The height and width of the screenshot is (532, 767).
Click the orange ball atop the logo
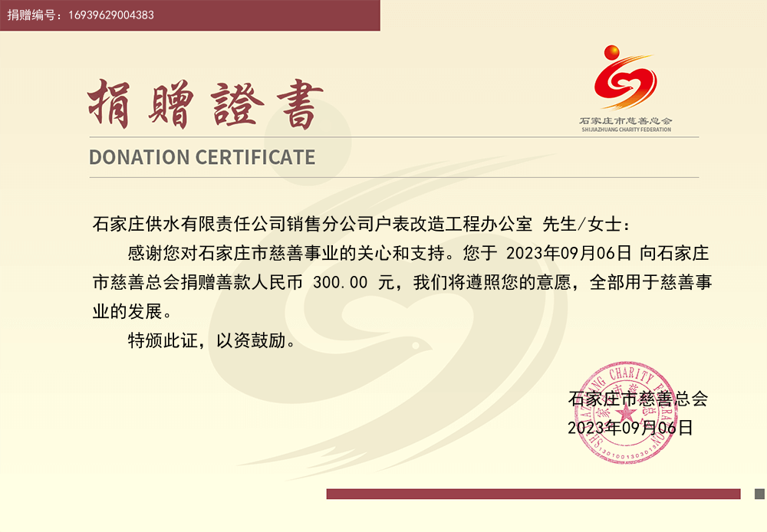612,52
